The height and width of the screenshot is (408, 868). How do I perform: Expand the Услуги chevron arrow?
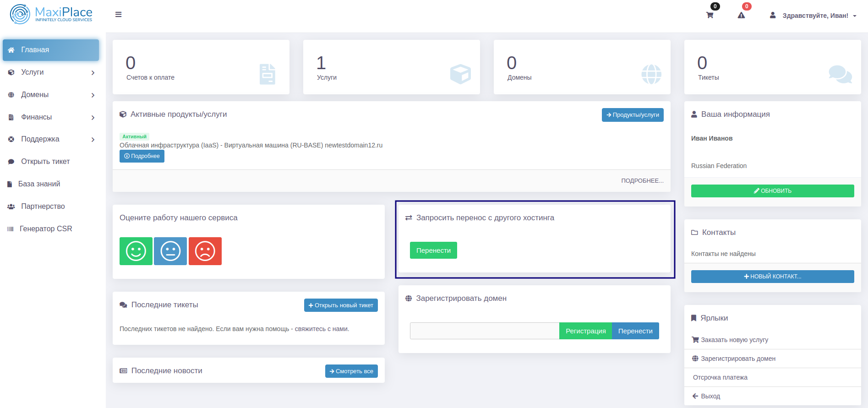[93, 73]
